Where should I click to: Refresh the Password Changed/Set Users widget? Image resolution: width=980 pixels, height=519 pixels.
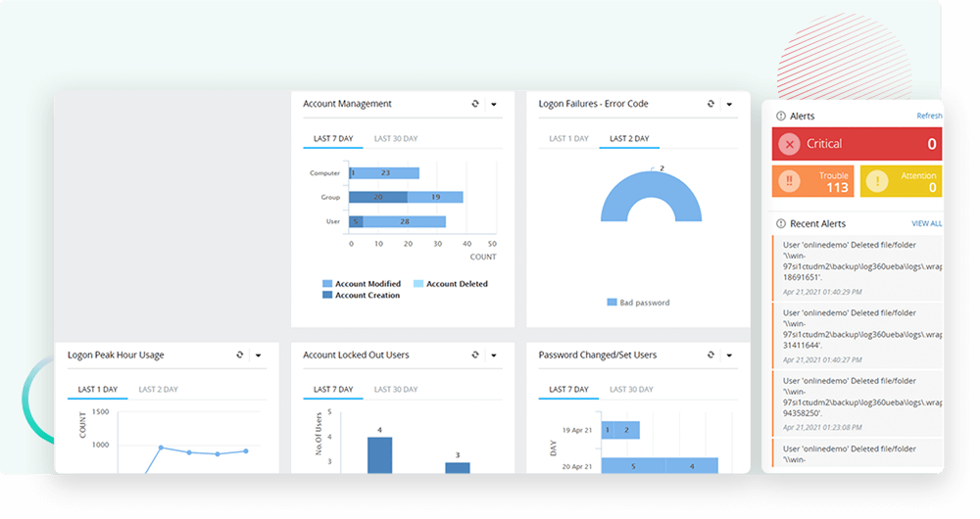[x=711, y=354]
